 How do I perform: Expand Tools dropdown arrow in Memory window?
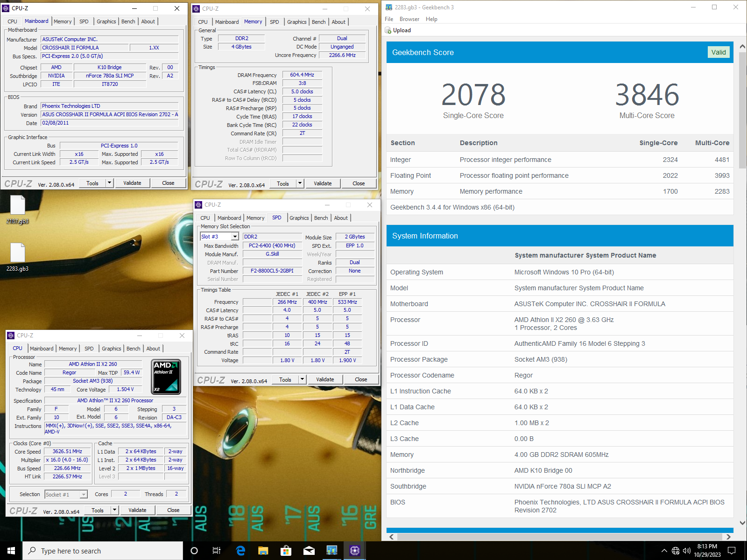pyautogui.click(x=300, y=183)
